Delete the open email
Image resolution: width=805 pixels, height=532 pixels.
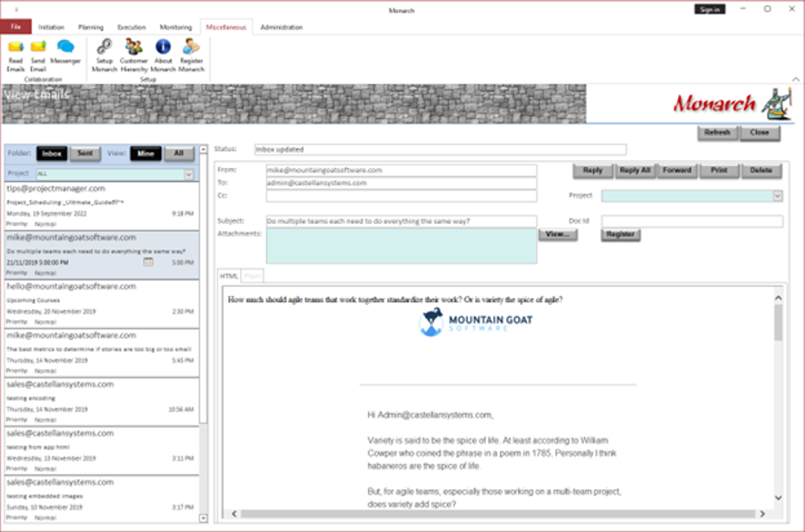(x=761, y=170)
